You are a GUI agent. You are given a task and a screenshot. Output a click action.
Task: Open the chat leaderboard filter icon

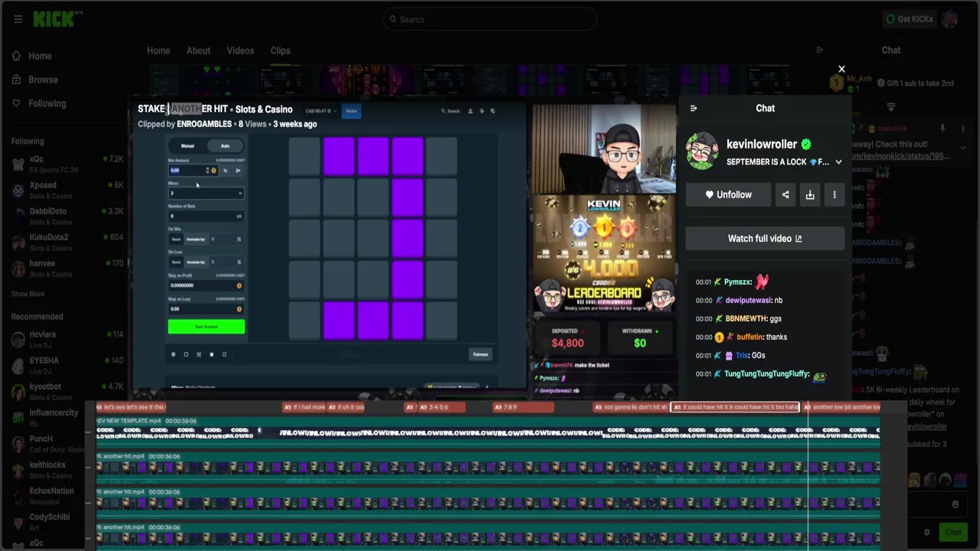(x=890, y=108)
